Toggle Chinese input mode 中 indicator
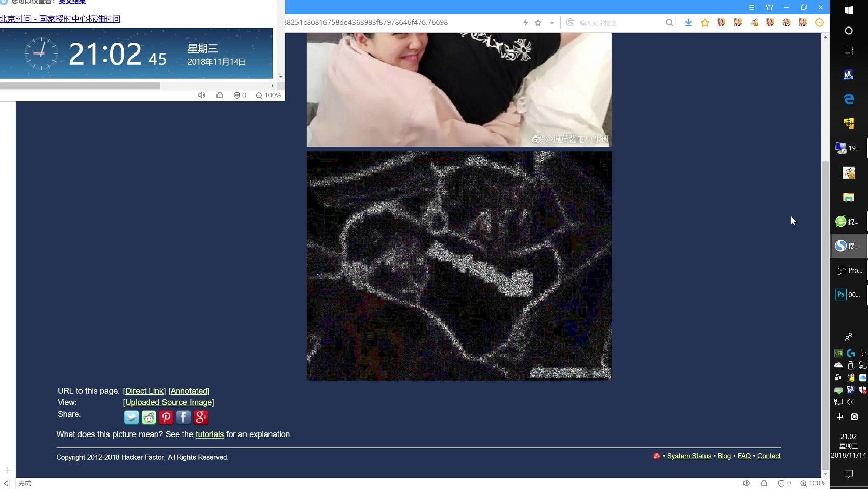The image size is (868, 489). click(x=839, y=417)
